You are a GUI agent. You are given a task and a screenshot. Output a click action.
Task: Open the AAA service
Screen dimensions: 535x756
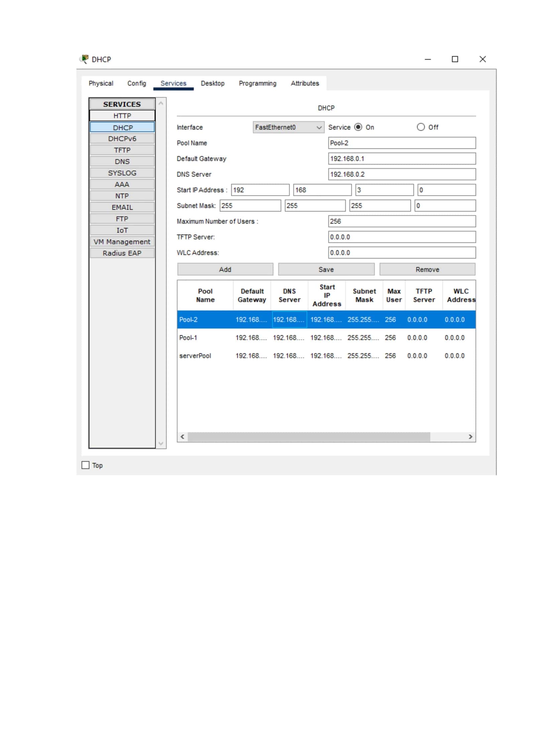pos(122,184)
